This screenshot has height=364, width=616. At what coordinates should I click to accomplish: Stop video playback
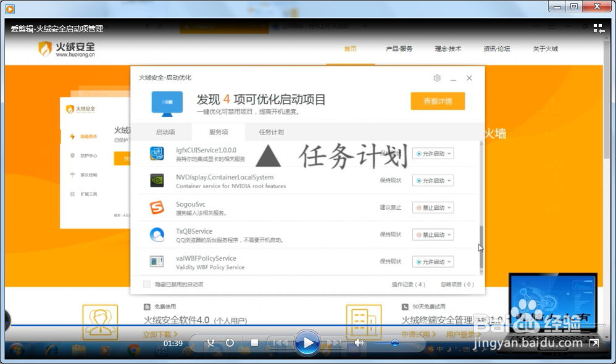click(254, 343)
